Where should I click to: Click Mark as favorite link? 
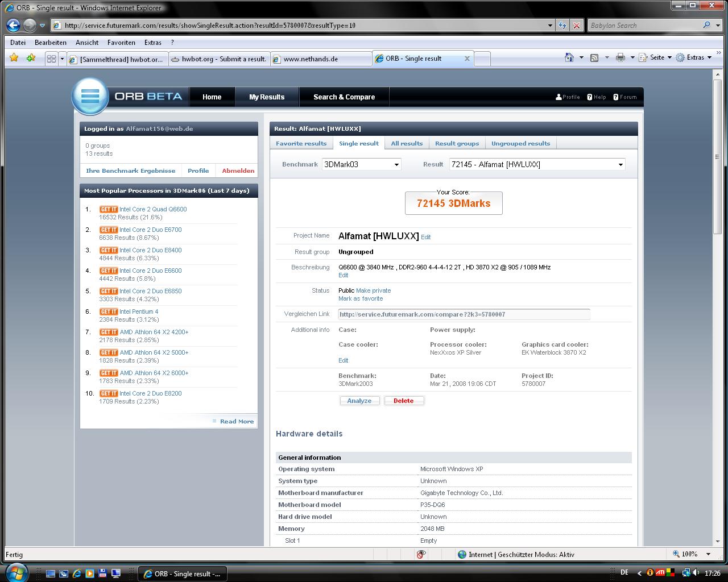point(361,298)
